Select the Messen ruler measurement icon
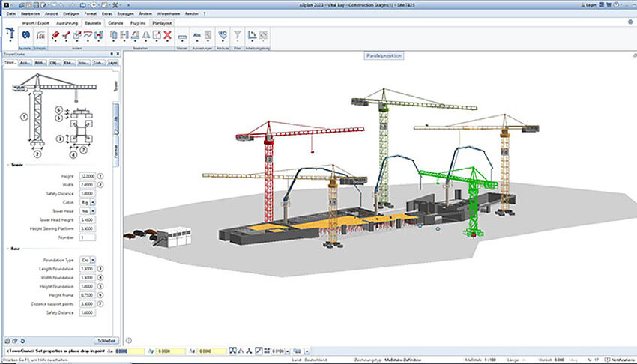This screenshot has height=364, width=637. (181, 36)
